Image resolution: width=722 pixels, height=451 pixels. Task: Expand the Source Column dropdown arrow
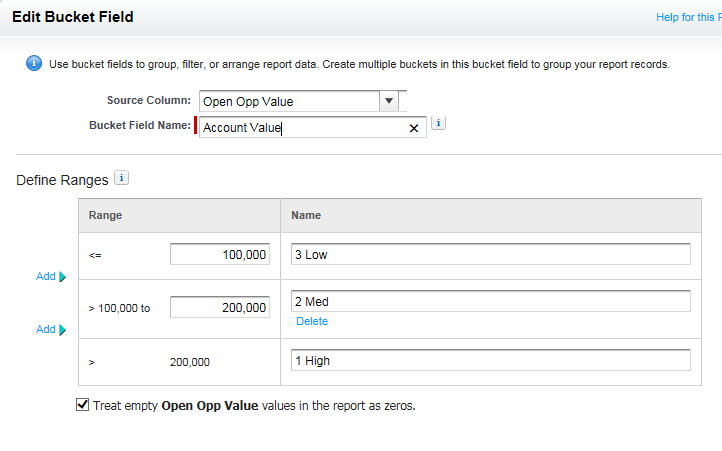[x=388, y=101]
